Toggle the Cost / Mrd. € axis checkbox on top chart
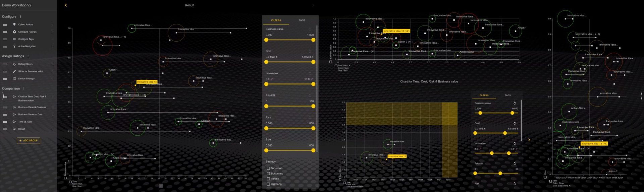644x192 pixels. (x=336, y=66)
